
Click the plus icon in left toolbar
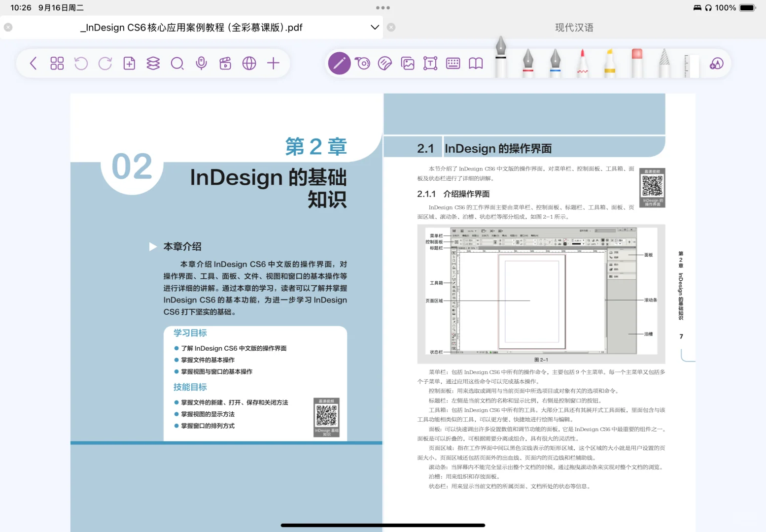tap(273, 63)
